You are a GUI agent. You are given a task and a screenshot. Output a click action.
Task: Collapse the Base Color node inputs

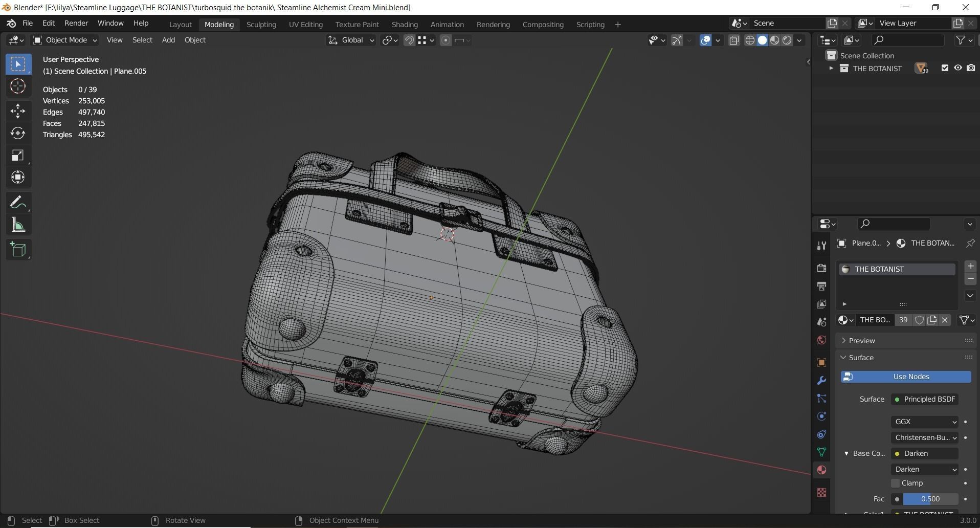point(846,453)
